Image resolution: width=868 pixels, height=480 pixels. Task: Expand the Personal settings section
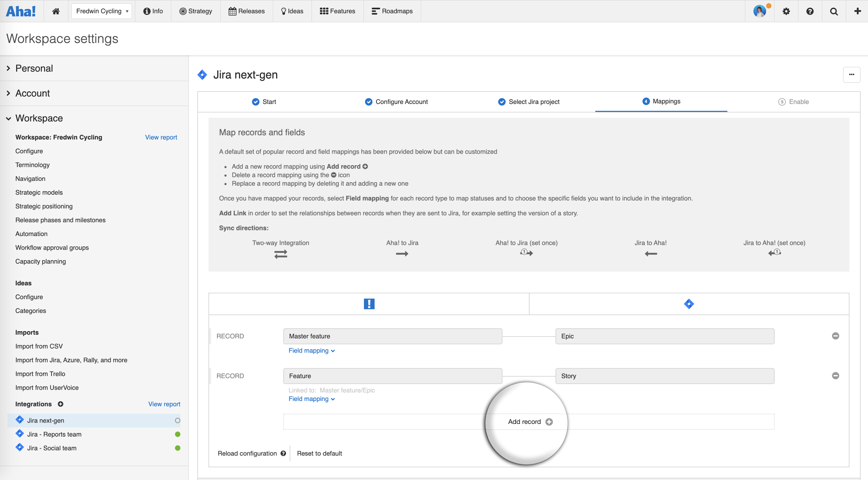[34, 68]
